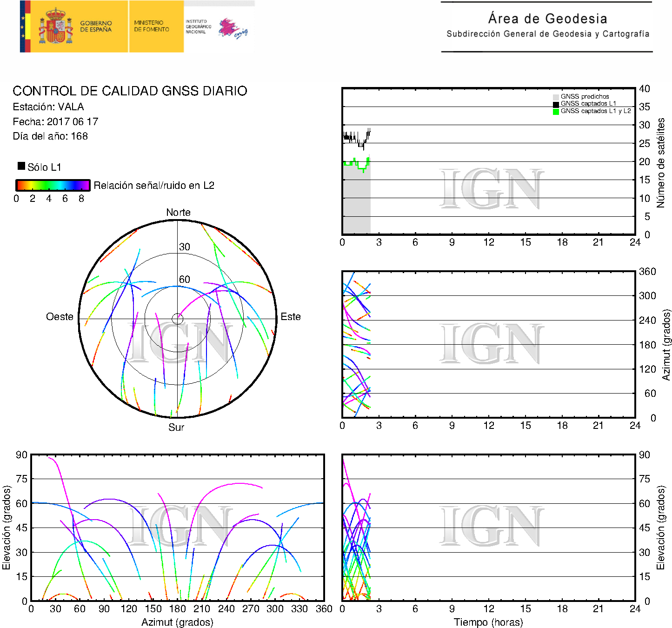Click the Gobierno de España text
The height and width of the screenshot is (628, 672).
pos(96,27)
